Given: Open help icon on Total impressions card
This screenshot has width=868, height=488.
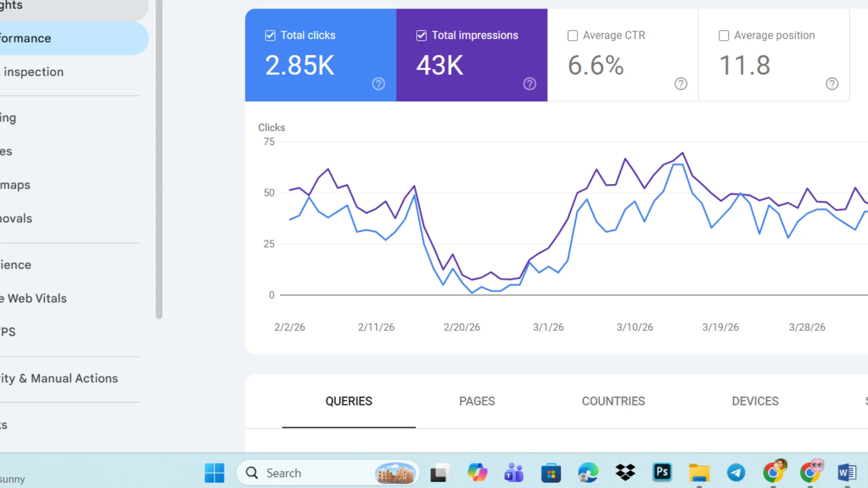Looking at the screenshot, I should [x=529, y=84].
